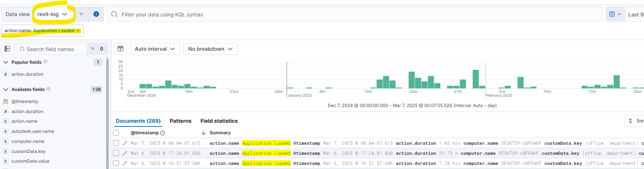Open the calendar date quick menu
This screenshot has height=169, width=644.
click(x=615, y=14)
